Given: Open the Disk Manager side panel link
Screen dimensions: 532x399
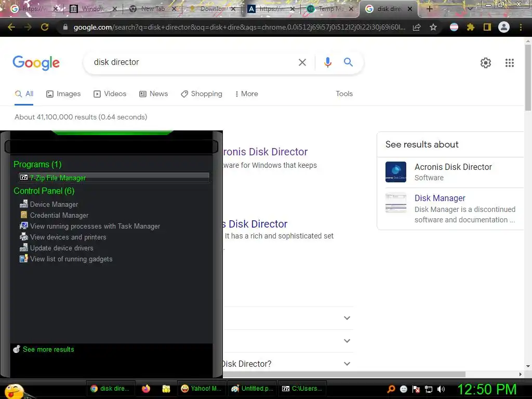Looking at the screenshot, I should point(440,198).
